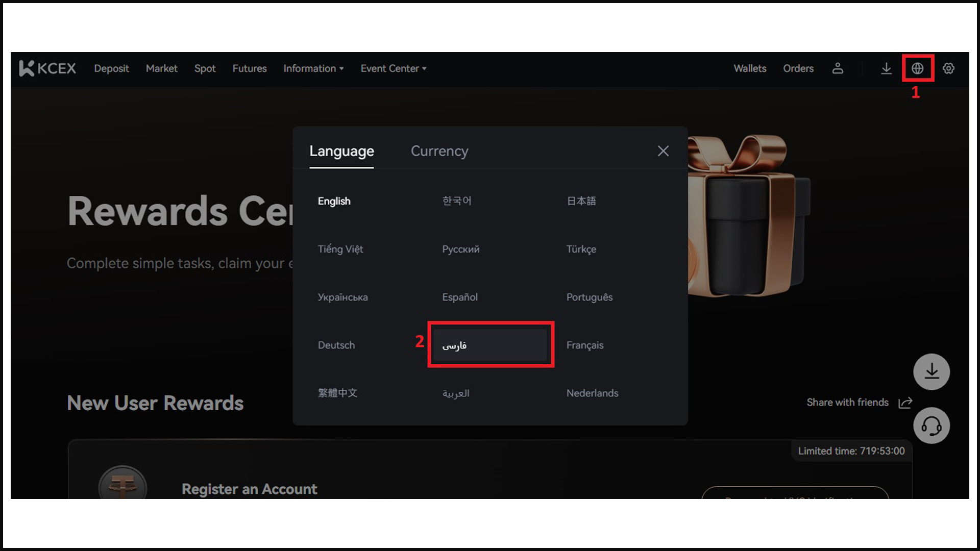Expand the Event Center dropdown
Image resolution: width=980 pixels, height=551 pixels.
point(393,68)
